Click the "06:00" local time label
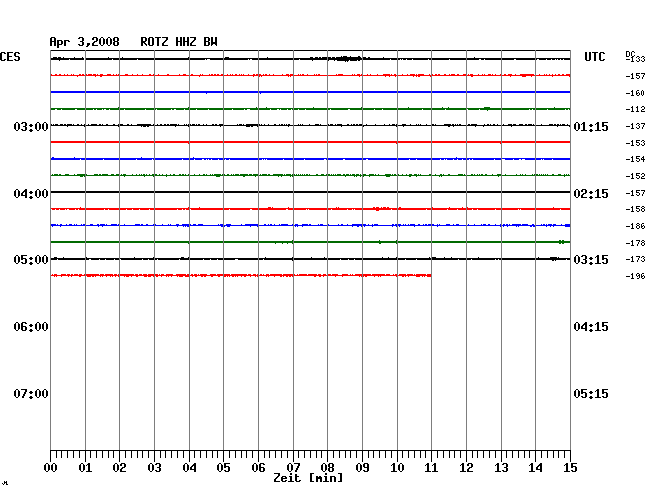Image resolution: width=650 pixels, height=494 pixels. [31, 327]
